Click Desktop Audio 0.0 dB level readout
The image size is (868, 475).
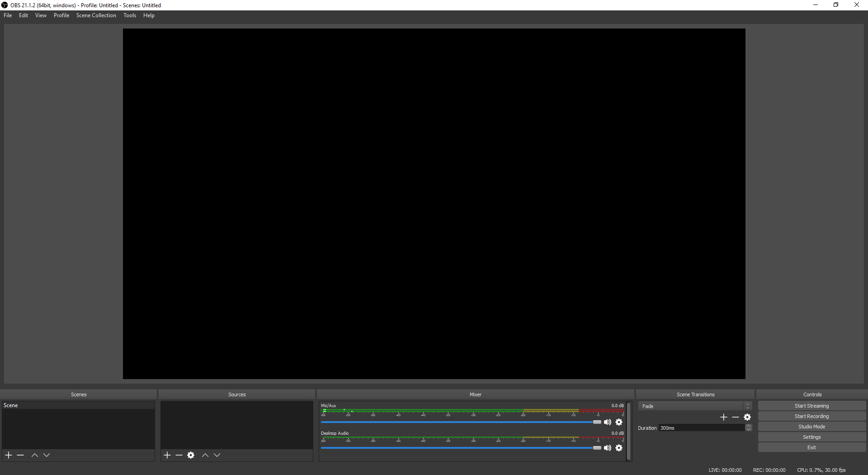tap(618, 433)
